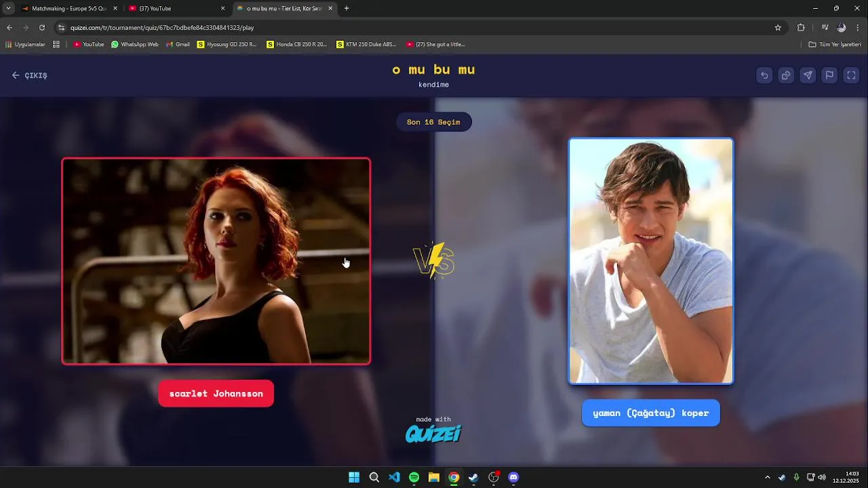
Task: Open Tüm Yer İşaretleri bookmarks folder
Action: (x=835, y=44)
